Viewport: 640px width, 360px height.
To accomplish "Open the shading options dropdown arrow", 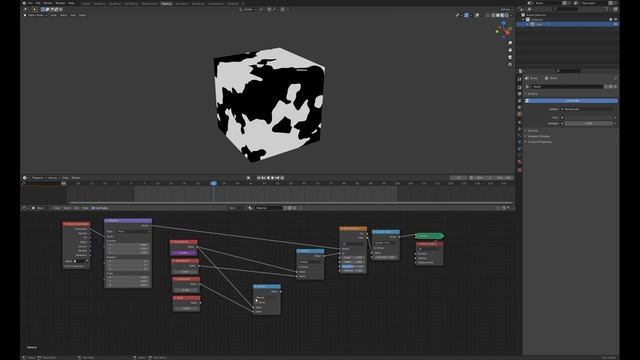I will [x=511, y=15].
